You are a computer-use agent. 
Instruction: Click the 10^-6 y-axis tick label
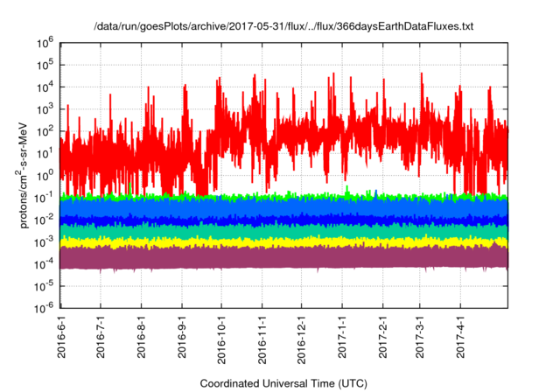coord(44,308)
